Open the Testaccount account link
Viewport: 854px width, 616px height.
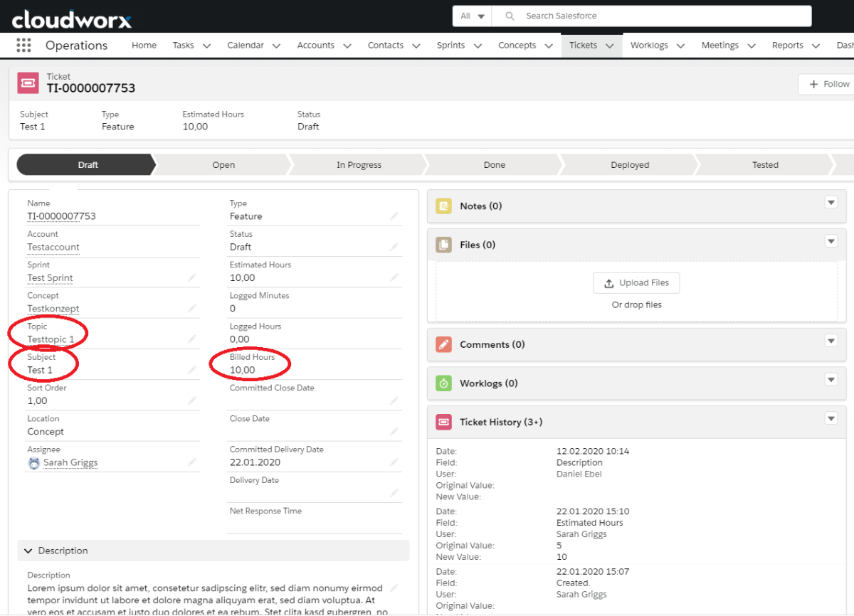(53, 248)
